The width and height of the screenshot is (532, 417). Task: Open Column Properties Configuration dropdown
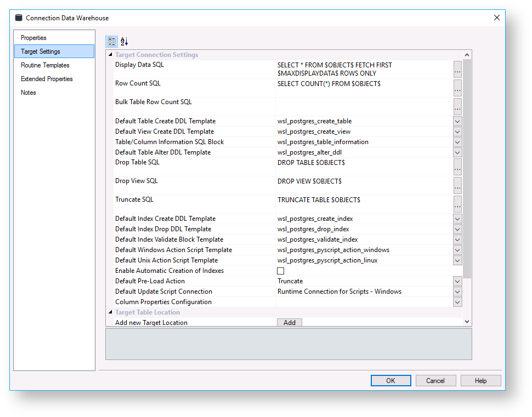click(457, 302)
